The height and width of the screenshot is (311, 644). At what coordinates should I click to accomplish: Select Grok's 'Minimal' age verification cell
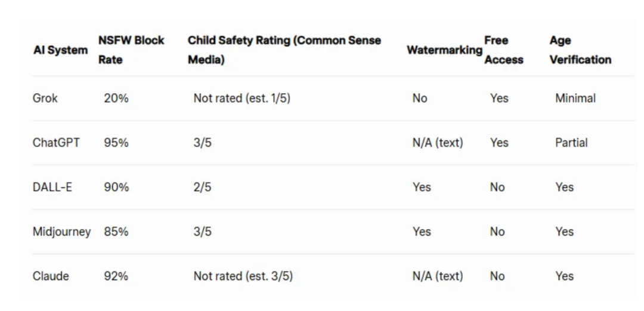(575, 98)
